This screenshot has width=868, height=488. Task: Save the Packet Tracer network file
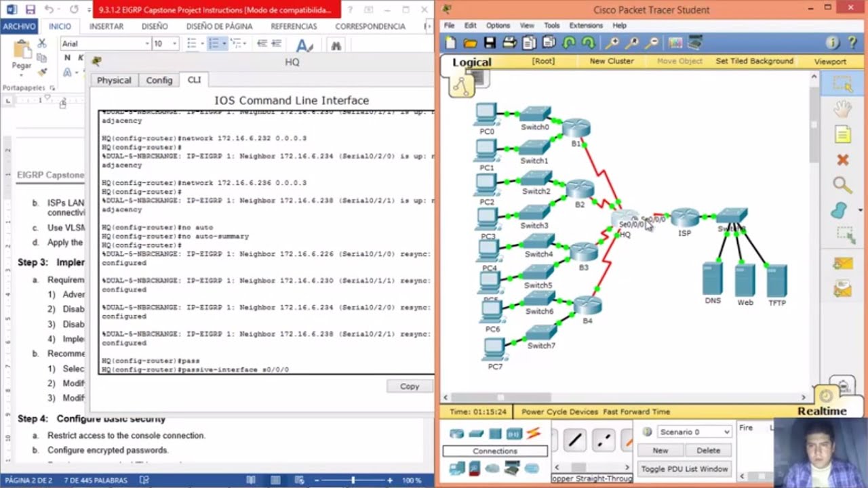coord(490,43)
